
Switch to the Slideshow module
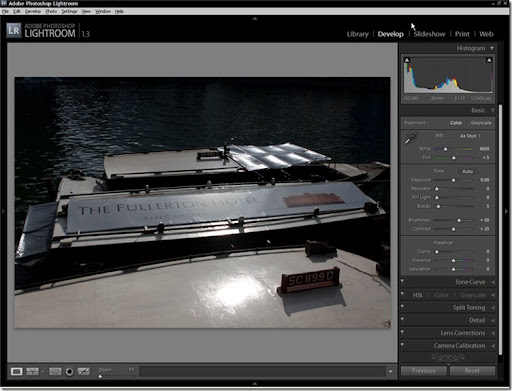429,34
